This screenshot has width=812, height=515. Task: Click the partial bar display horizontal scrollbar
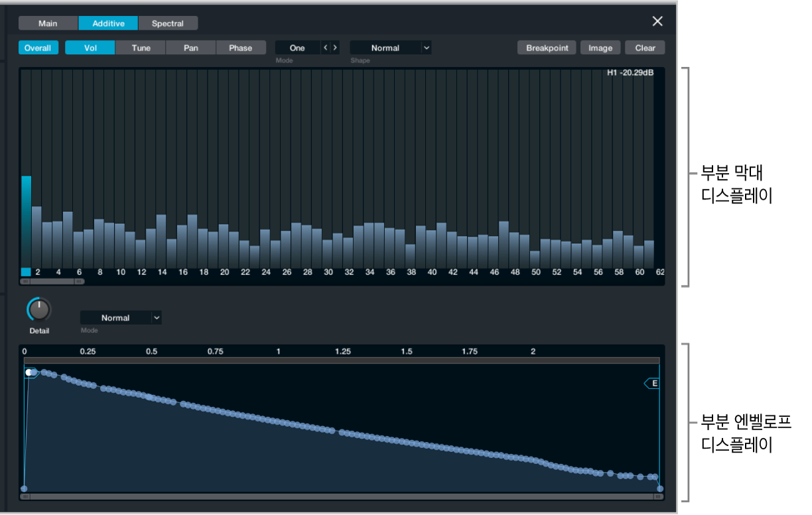coord(52,281)
